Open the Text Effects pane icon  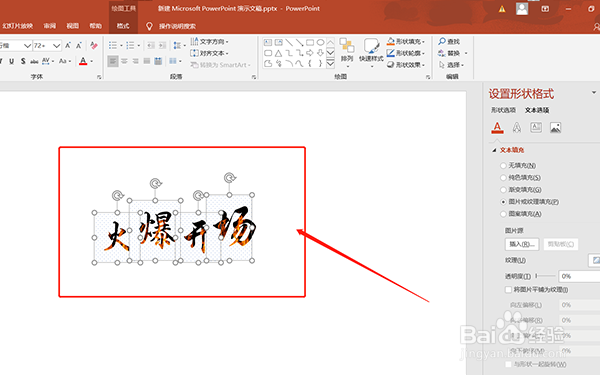coord(517,127)
